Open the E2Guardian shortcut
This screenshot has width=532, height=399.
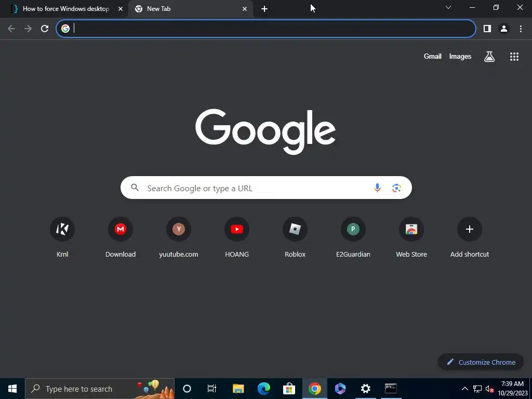(353, 237)
